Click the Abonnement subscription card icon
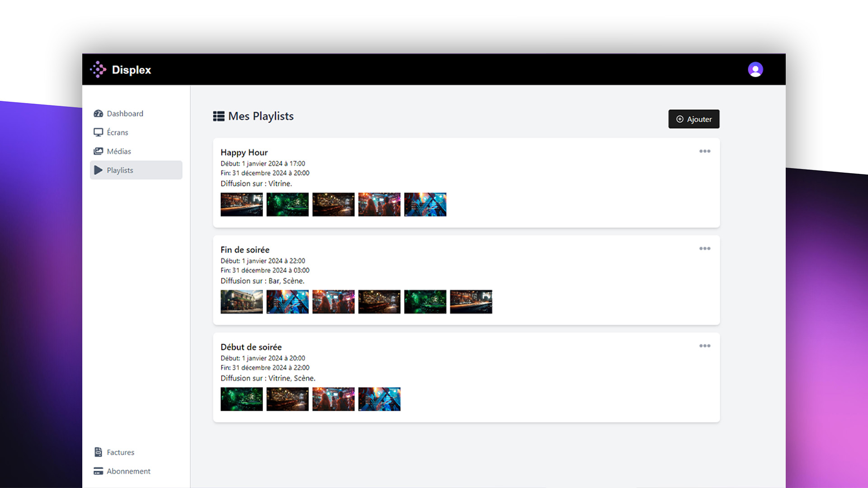The width and height of the screenshot is (868, 488). click(98, 471)
